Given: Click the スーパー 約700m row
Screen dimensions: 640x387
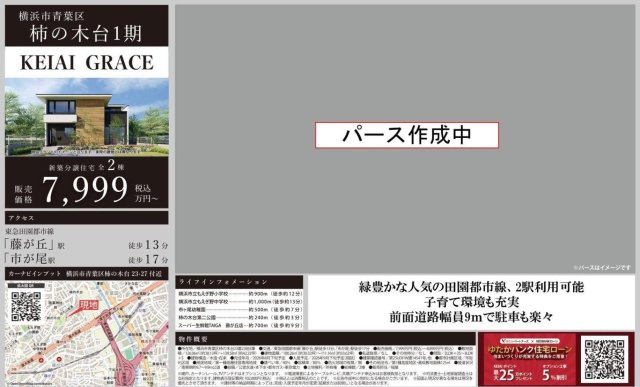Looking at the screenshot, I should pyautogui.click(x=240, y=325).
